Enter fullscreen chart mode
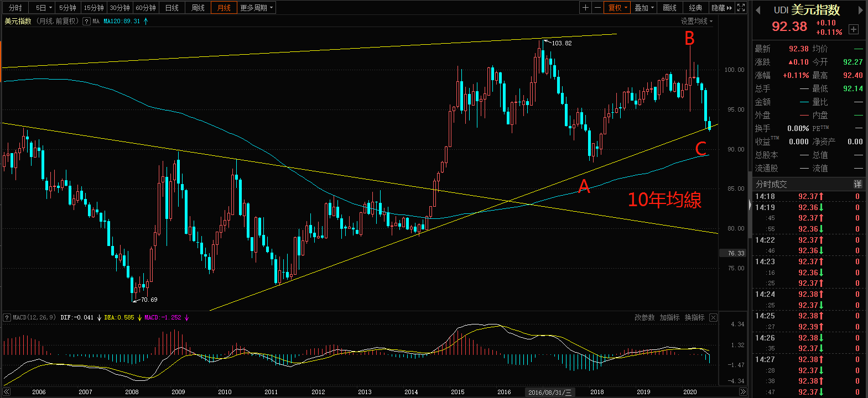 [x=741, y=8]
